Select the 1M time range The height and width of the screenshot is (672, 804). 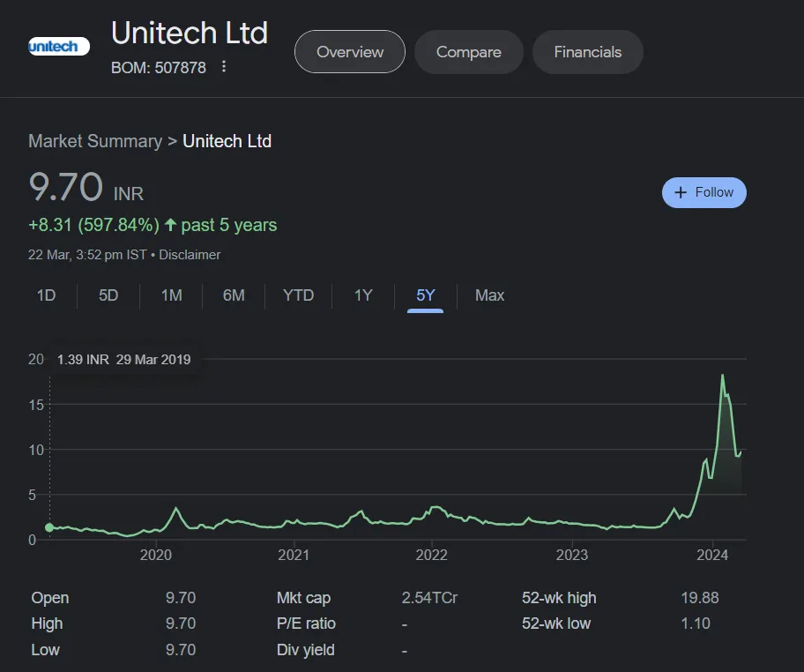tap(171, 295)
